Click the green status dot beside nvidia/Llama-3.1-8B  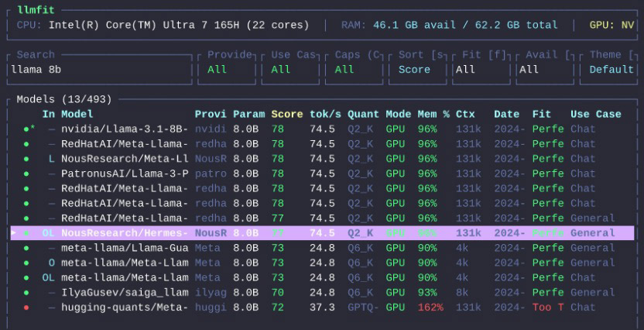[26, 129]
